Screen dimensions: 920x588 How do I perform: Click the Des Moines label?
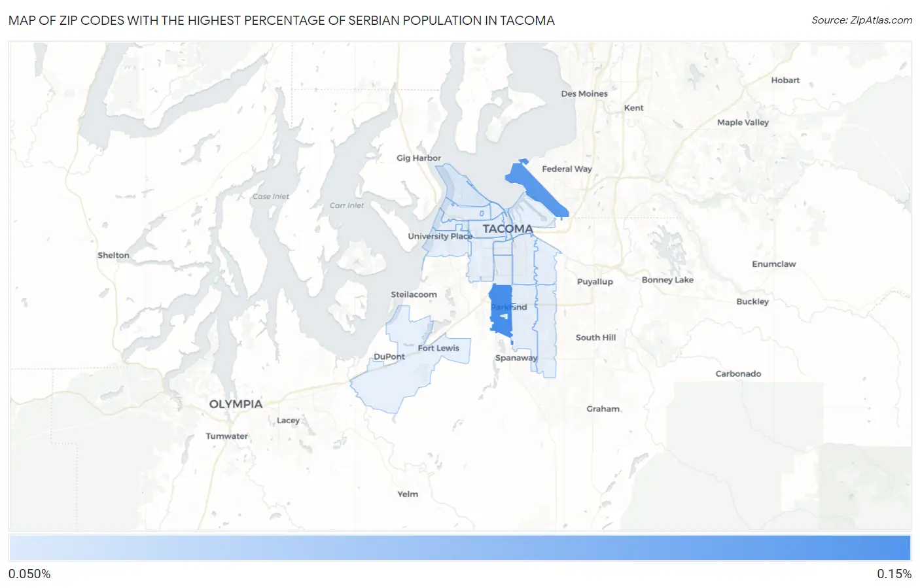pyautogui.click(x=584, y=94)
